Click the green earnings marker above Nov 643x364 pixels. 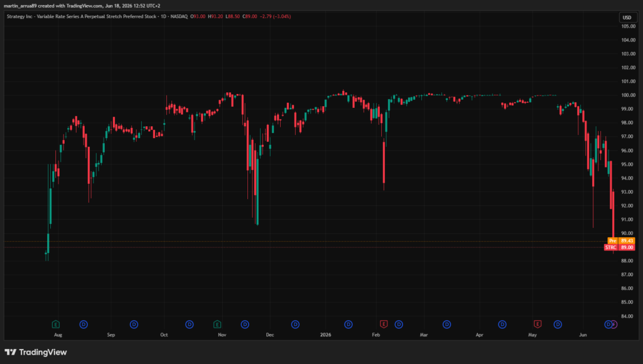tap(217, 324)
